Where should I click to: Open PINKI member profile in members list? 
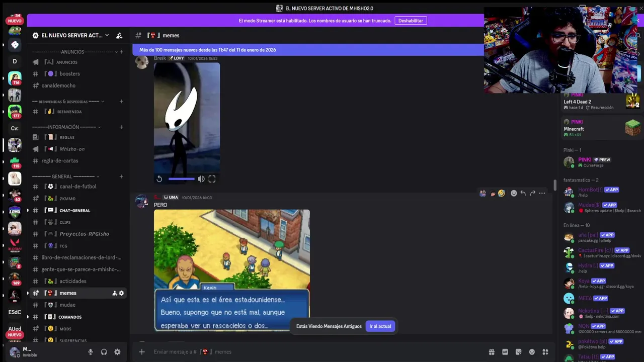tap(601, 162)
